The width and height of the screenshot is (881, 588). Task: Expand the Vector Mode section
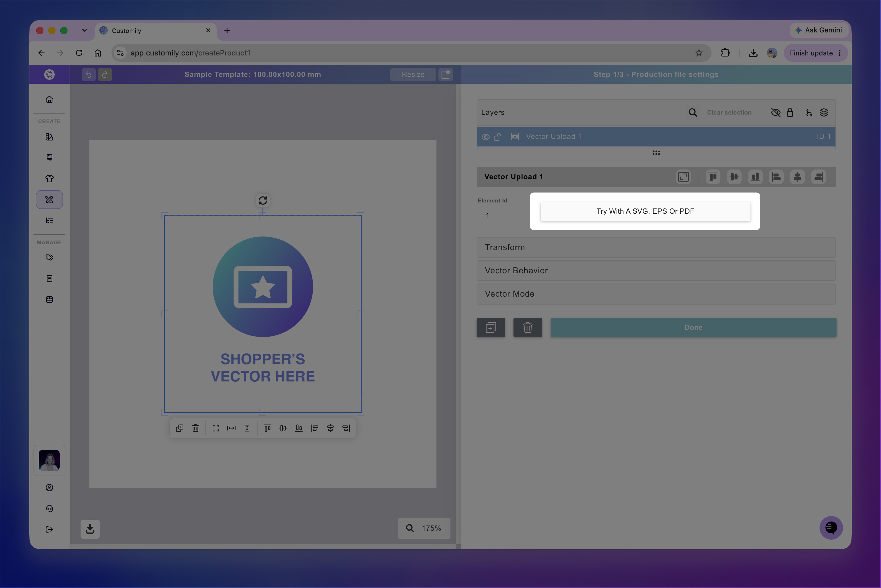point(656,294)
